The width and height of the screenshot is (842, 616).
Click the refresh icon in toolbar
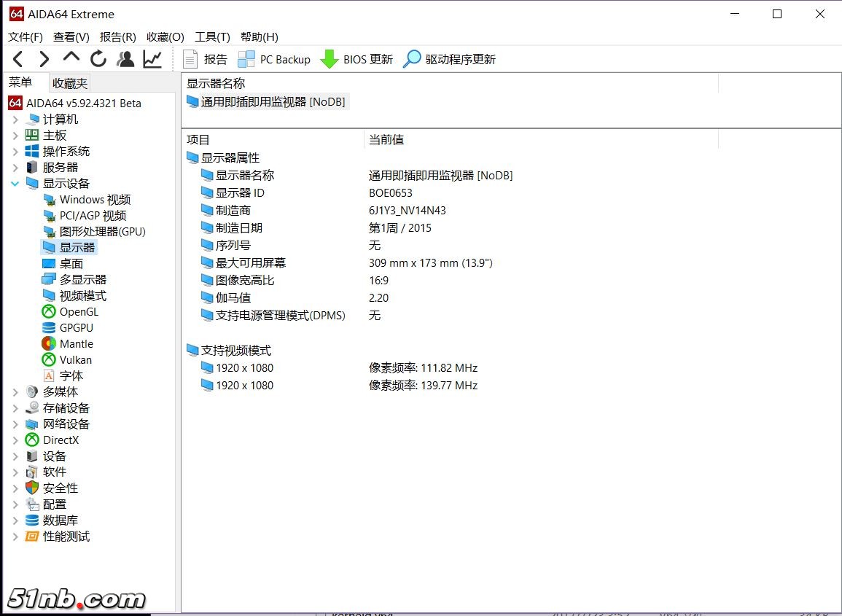[x=98, y=59]
